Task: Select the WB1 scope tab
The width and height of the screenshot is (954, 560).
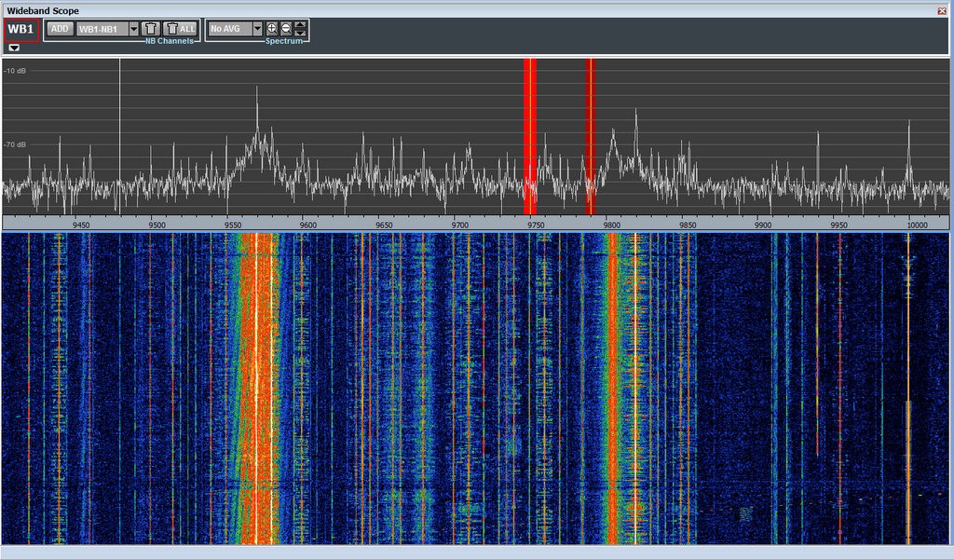Action: [x=19, y=28]
